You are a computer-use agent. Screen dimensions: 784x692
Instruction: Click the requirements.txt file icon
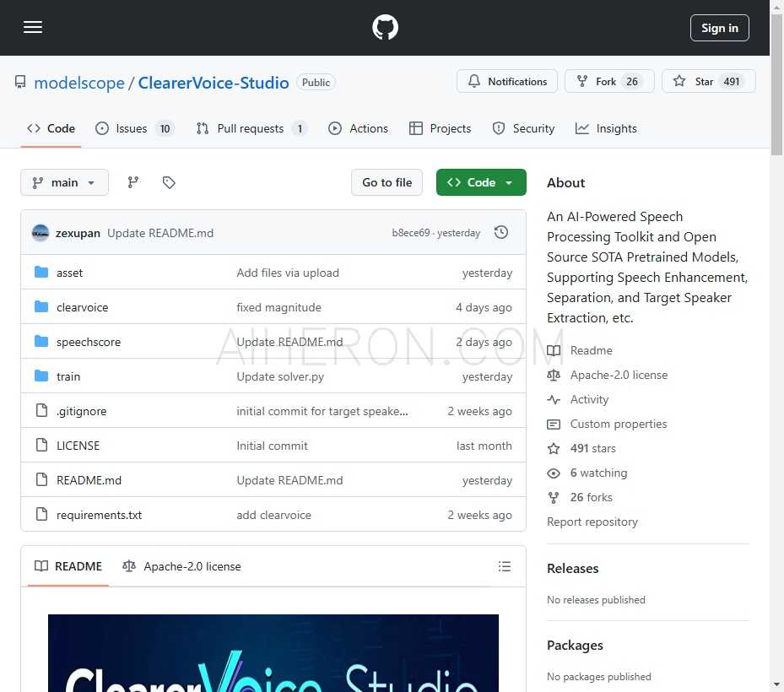coord(41,513)
